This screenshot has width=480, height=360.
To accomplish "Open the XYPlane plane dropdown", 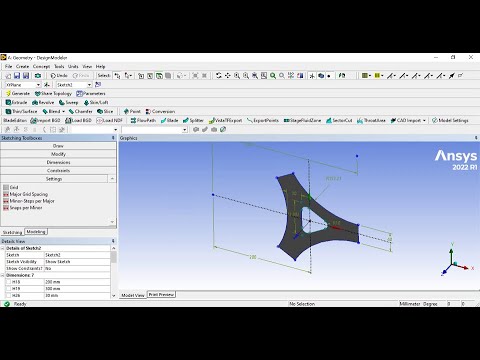I will tap(38, 85).
